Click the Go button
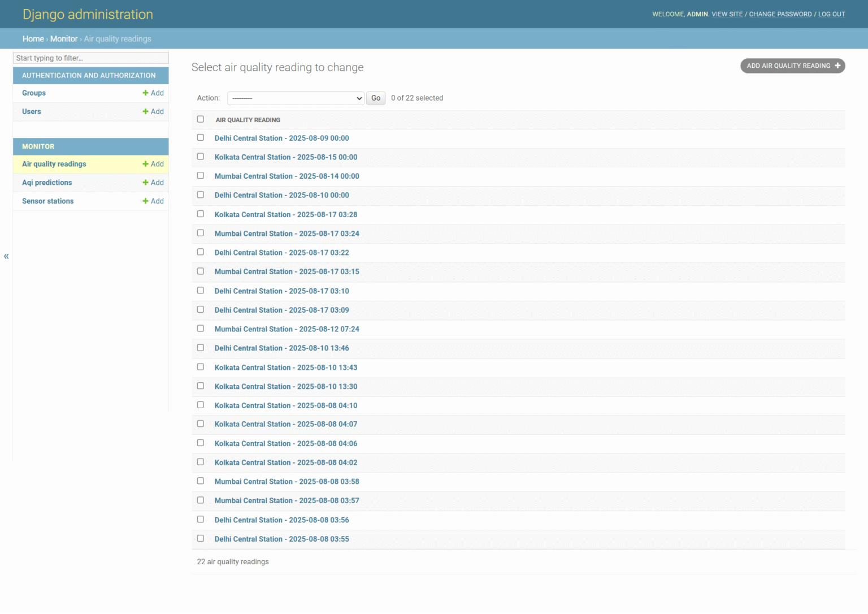The width and height of the screenshot is (868, 614). (375, 98)
